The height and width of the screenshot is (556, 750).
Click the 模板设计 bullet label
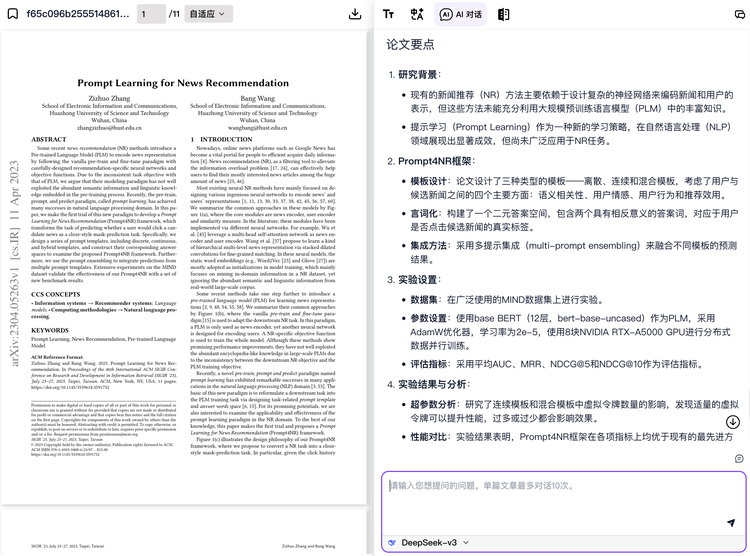(x=429, y=181)
